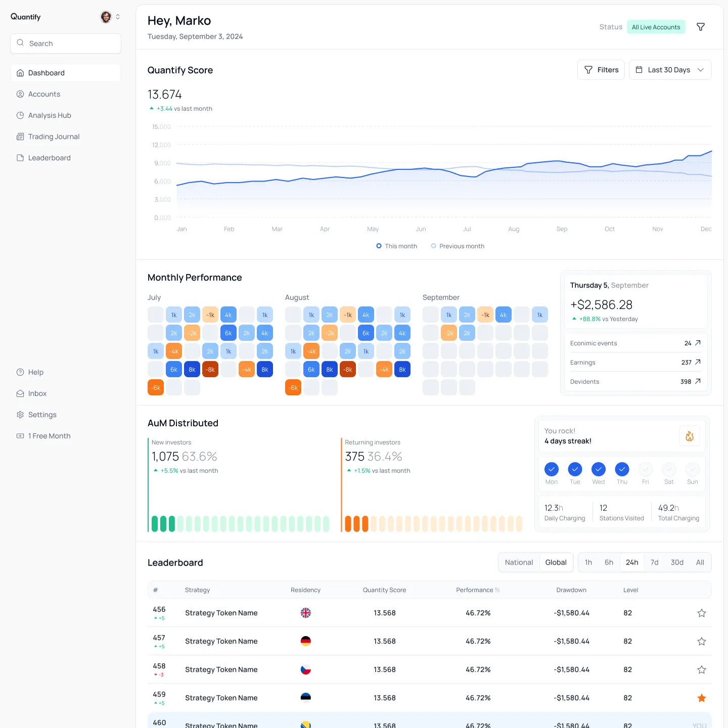728x728 pixels.
Task: Open the Filters button for Quantify Score
Action: pos(601,70)
